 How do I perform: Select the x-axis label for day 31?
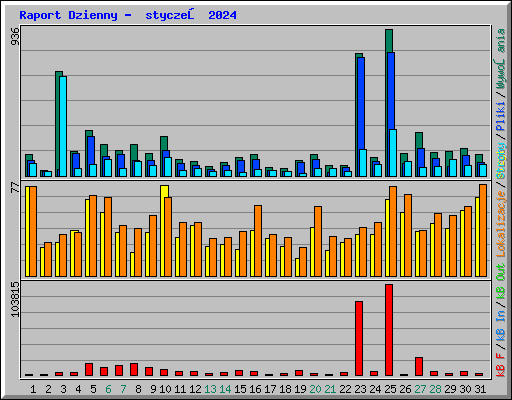coord(480,389)
